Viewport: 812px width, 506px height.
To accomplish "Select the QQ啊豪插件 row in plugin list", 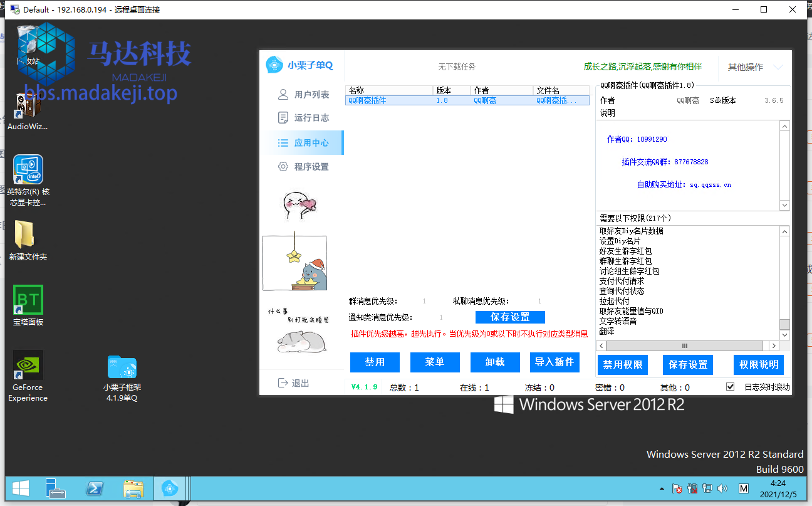I will coord(467,100).
